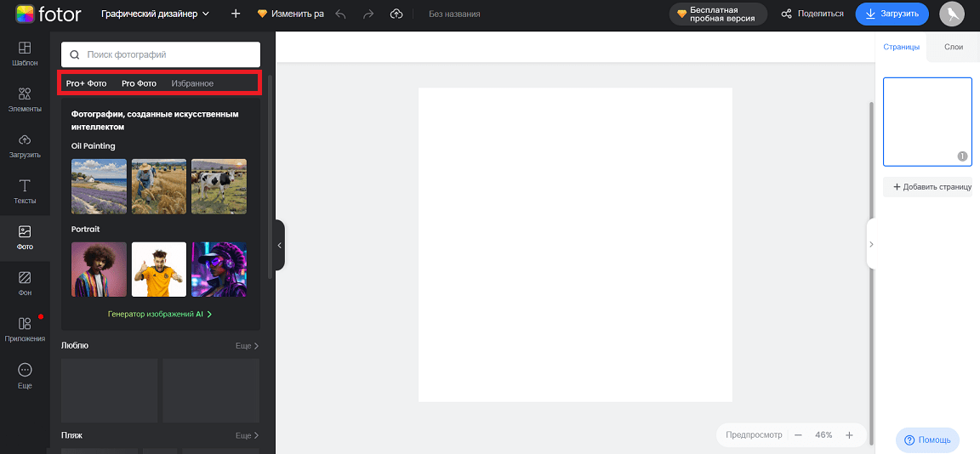Open the Фон background panel
The width and height of the screenshot is (980, 454).
(x=25, y=283)
